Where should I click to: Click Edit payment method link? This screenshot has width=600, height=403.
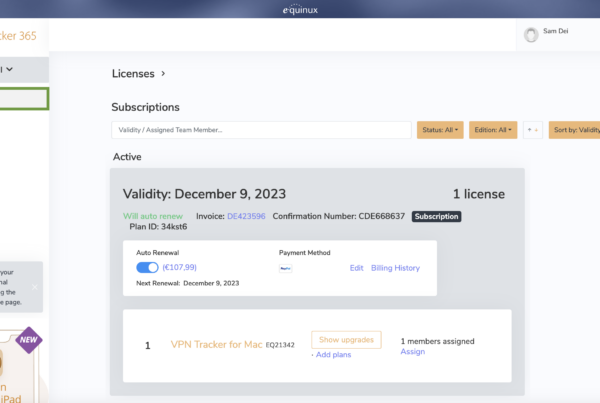coord(356,268)
